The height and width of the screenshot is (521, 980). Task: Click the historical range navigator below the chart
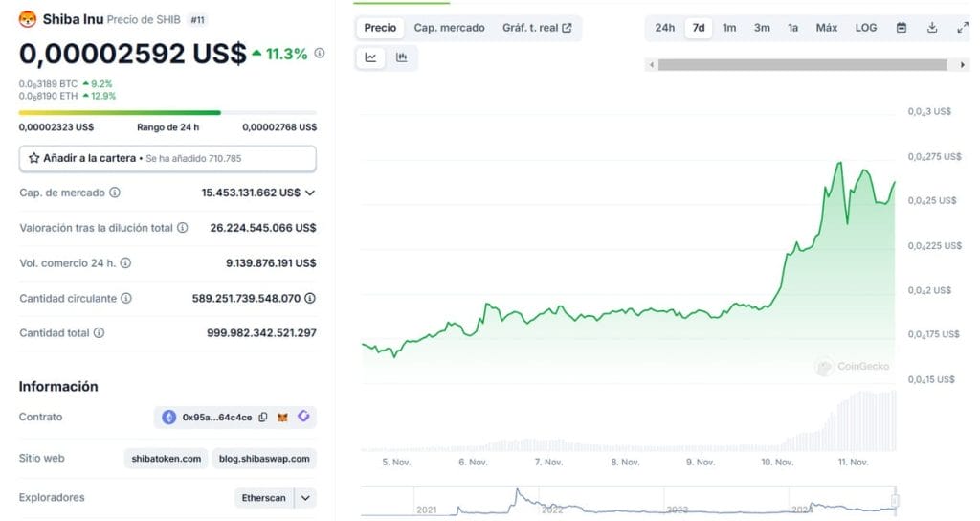[x=629, y=502]
